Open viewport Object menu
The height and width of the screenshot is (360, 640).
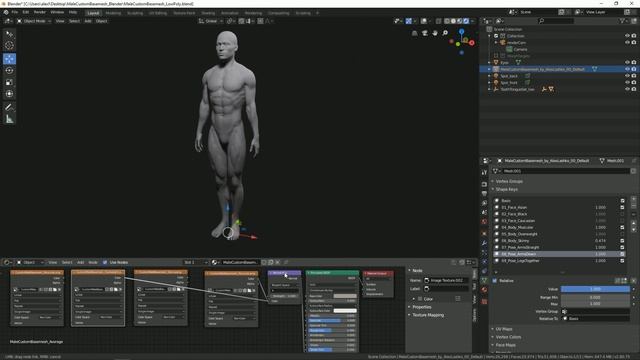point(101,21)
